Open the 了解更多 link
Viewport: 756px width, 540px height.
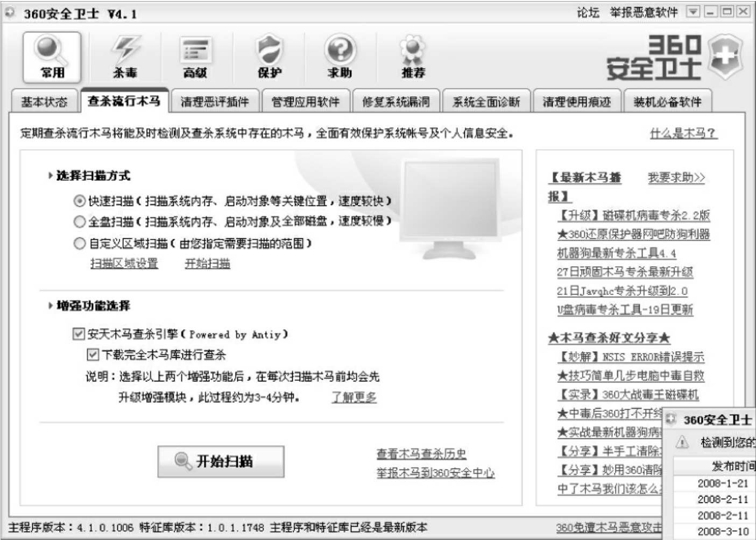354,397
